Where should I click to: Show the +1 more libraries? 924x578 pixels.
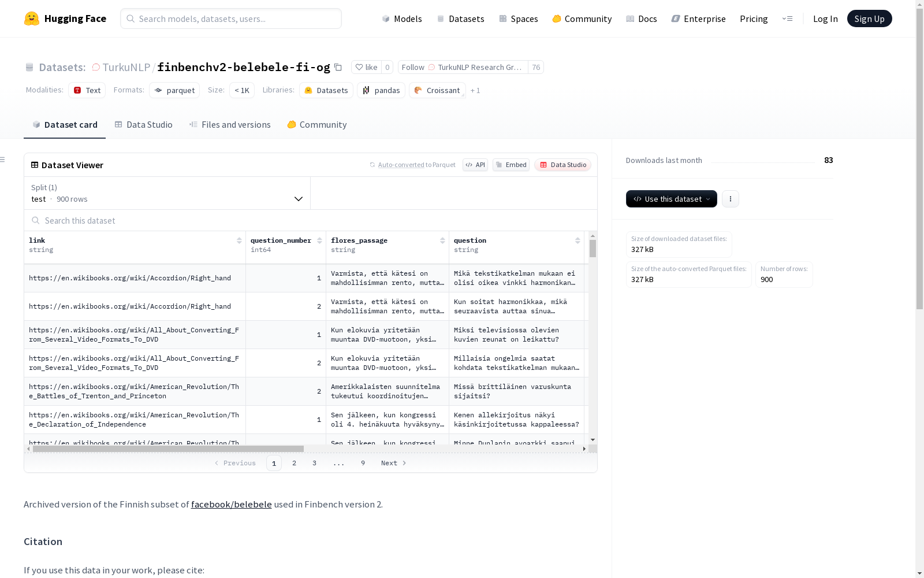pyautogui.click(x=475, y=90)
